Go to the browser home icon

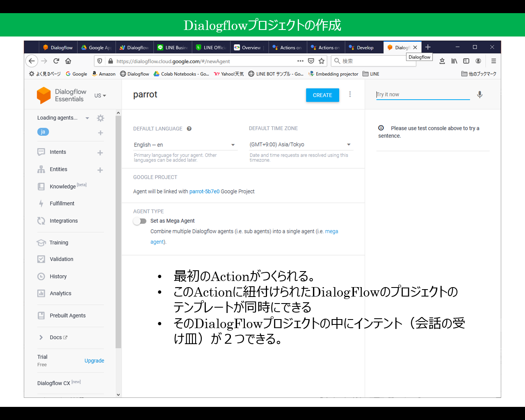click(68, 61)
